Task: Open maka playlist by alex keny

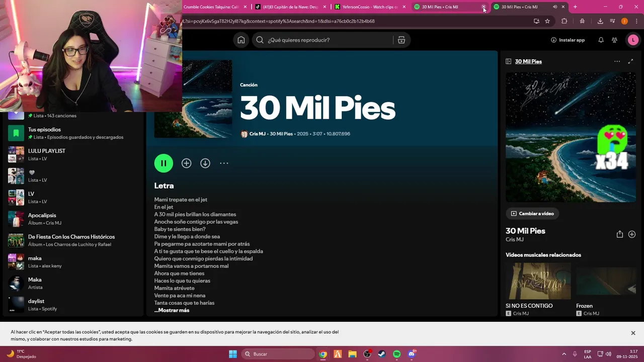Action: pos(73,262)
